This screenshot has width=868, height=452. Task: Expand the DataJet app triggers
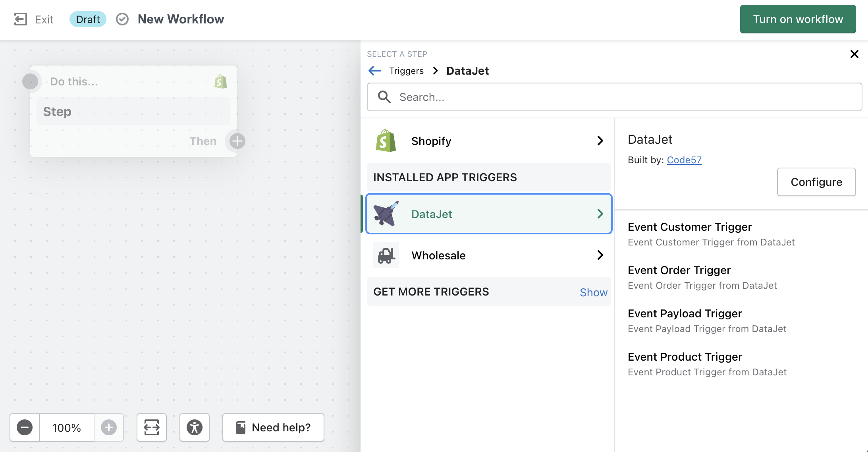click(488, 214)
